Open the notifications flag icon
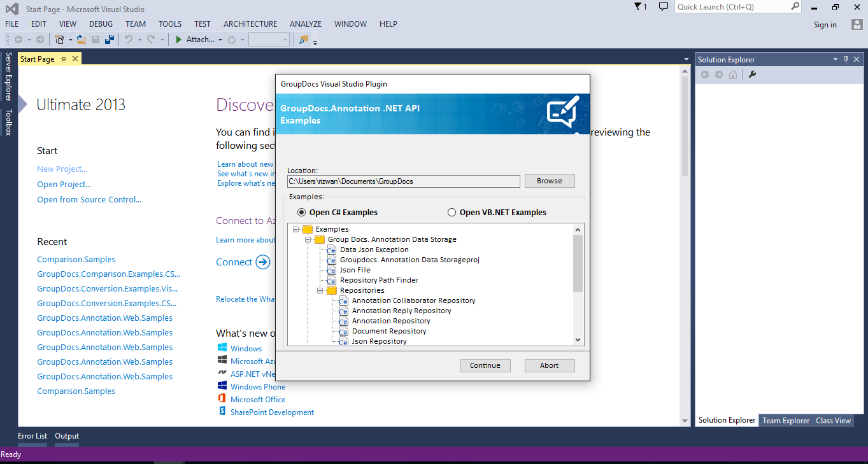The image size is (868, 464). point(638,6)
